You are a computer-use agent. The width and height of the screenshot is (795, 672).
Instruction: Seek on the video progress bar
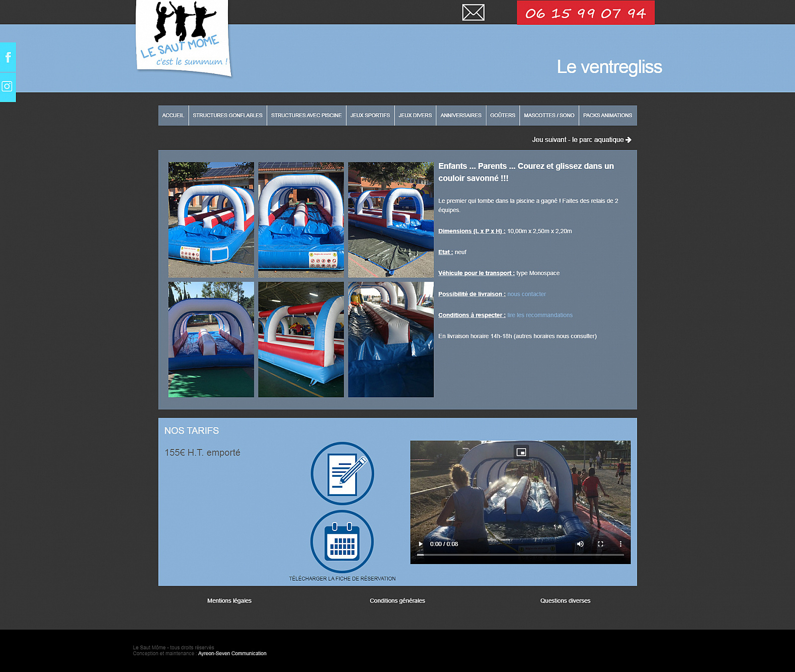point(520,555)
